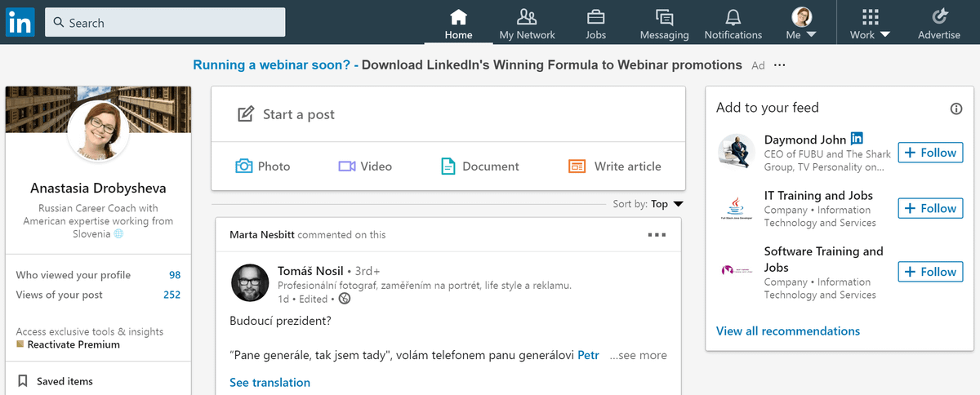Open the Sort by Top dropdown
Image resolution: width=980 pixels, height=395 pixels.
(x=666, y=204)
